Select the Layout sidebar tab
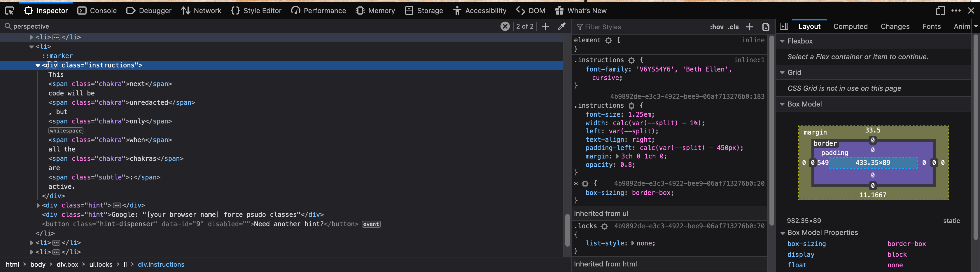This screenshot has height=272, width=980. coord(809,26)
